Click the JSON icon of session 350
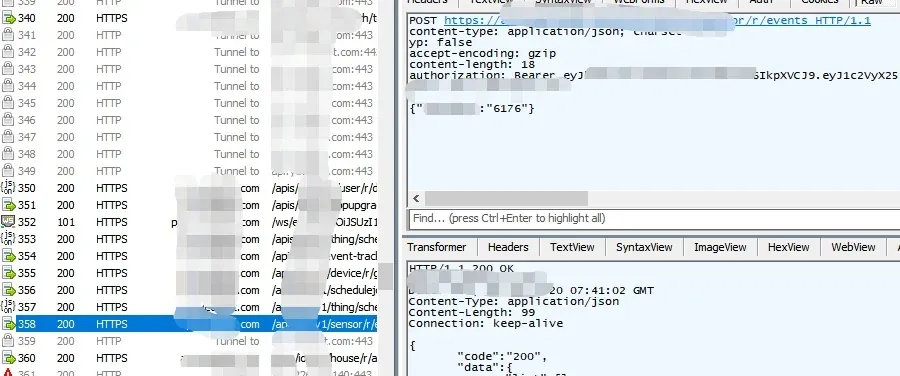The image size is (900, 376). pyautogui.click(x=8, y=188)
